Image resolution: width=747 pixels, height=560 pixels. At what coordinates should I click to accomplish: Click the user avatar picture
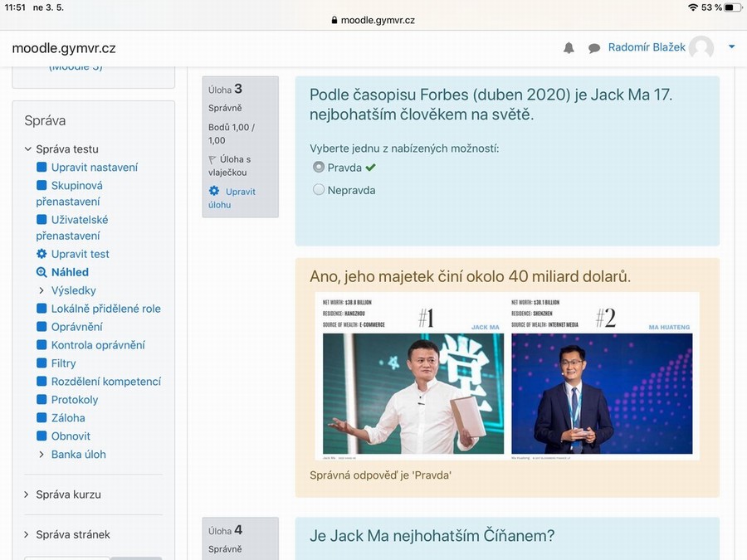pyautogui.click(x=701, y=48)
